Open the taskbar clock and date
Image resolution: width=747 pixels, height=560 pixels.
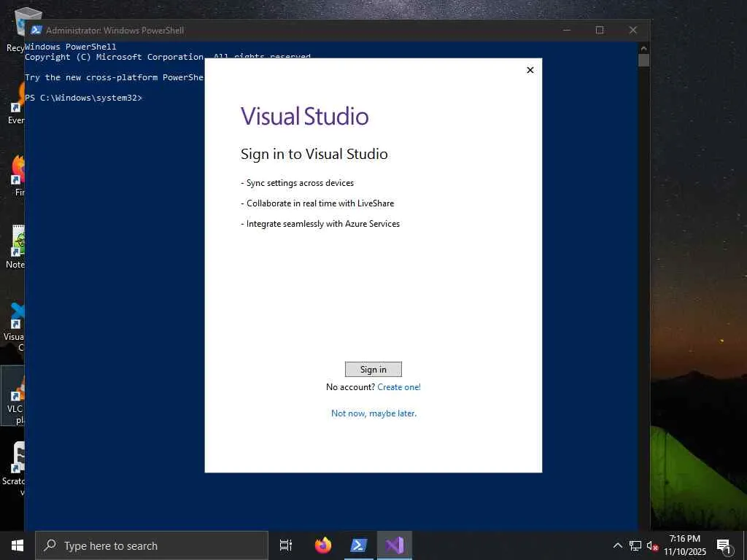tap(684, 545)
